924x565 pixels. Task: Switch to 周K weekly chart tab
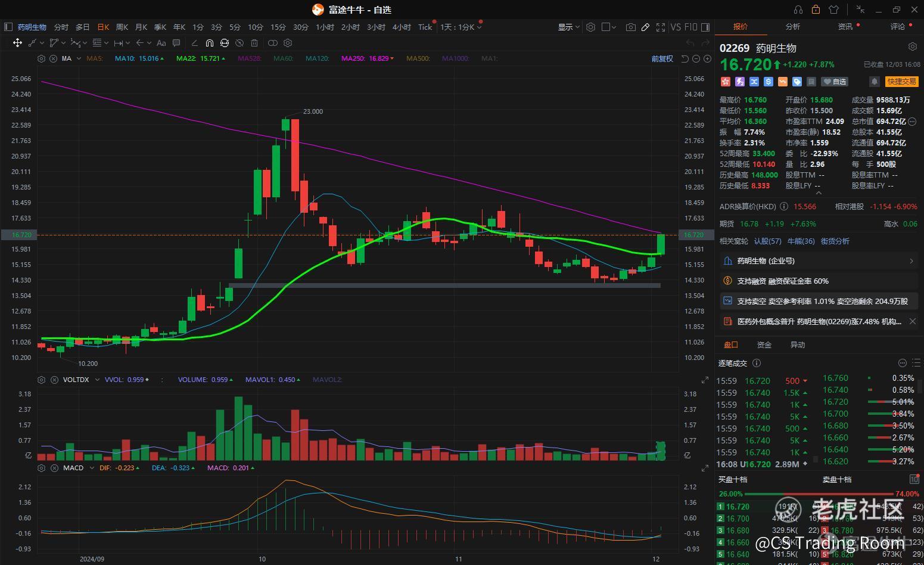coord(122,27)
